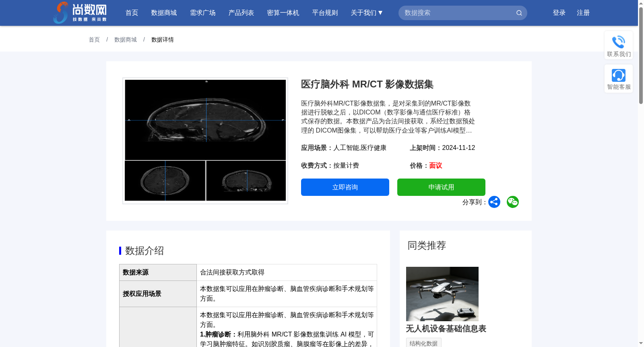Open 无人机设备基础信息表 recommendation title
Image resolution: width=644 pixels, height=347 pixels.
coord(446,328)
